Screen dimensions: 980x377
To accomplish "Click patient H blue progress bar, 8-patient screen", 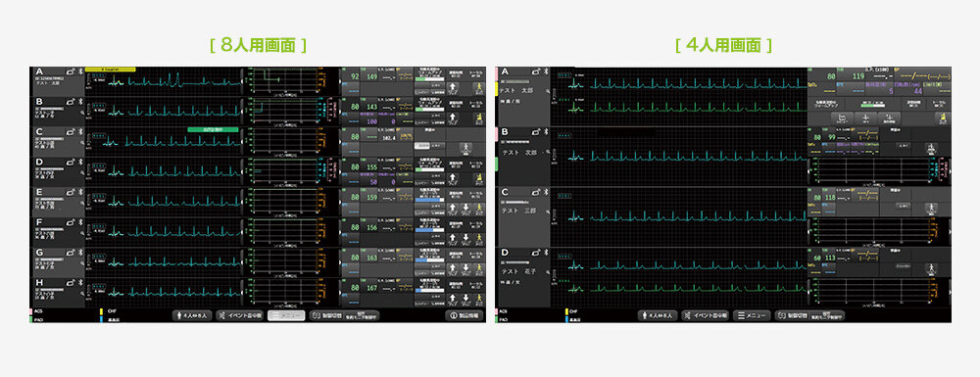I will [x=430, y=290].
